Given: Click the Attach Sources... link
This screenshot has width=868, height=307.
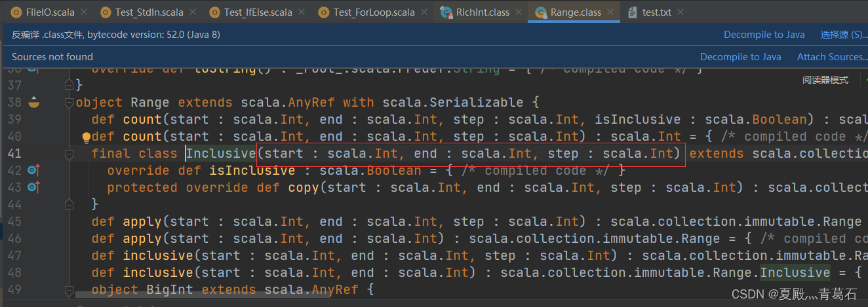Looking at the screenshot, I should [831, 57].
